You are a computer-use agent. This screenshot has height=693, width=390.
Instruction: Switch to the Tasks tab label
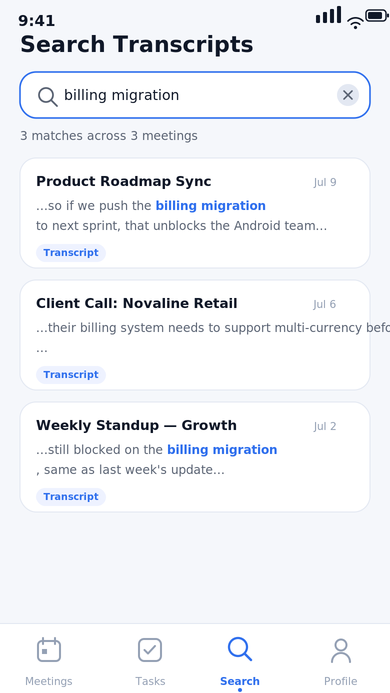tap(150, 681)
